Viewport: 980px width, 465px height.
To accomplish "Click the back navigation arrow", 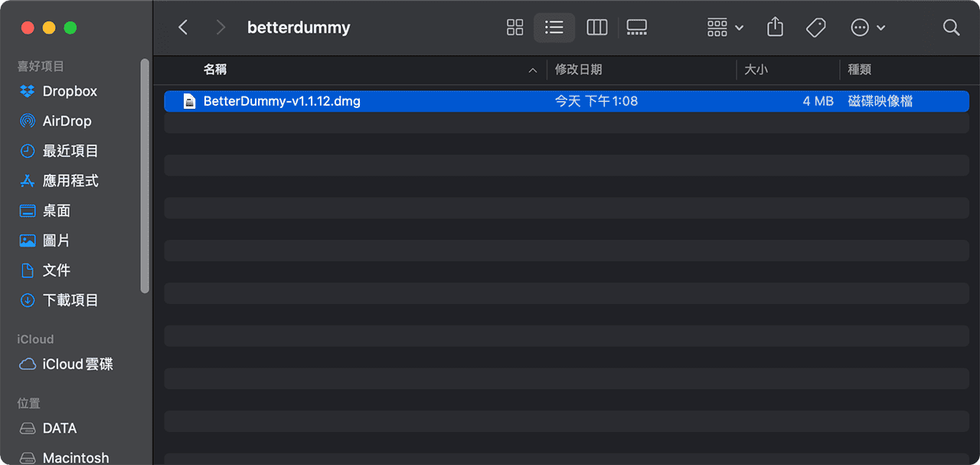I will pos(183,27).
